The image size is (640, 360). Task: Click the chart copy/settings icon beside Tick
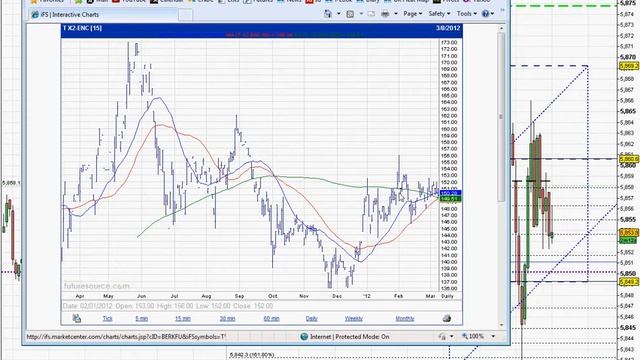coord(77,318)
